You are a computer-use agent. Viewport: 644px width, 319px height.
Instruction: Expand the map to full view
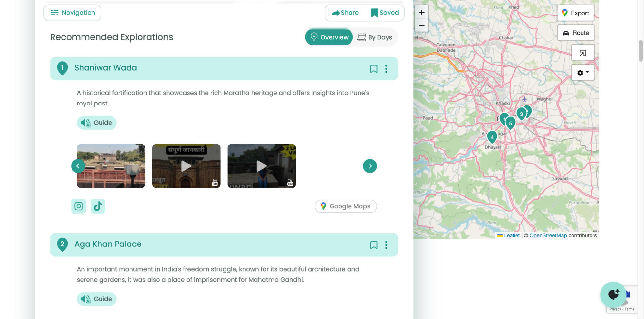583,53
